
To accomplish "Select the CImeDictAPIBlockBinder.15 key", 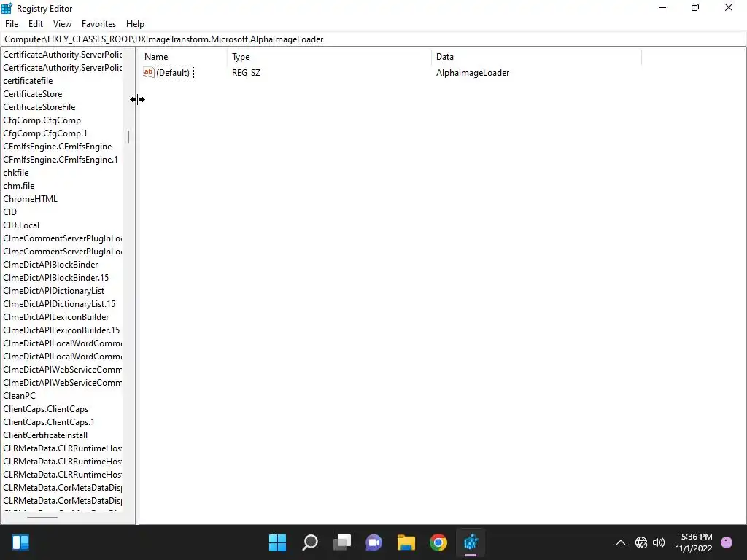I will tap(55, 278).
